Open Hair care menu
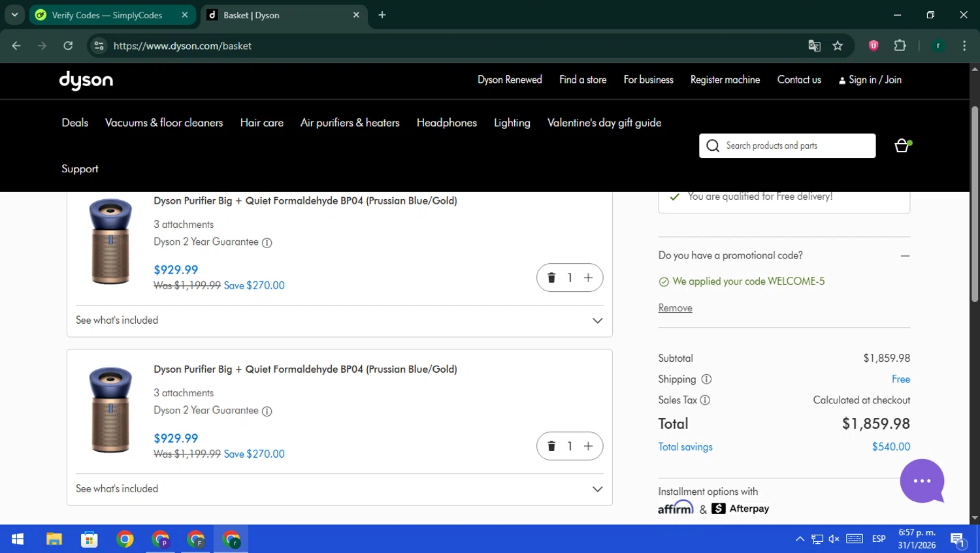This screenshot has height=553, width=980. click(262, 123)
